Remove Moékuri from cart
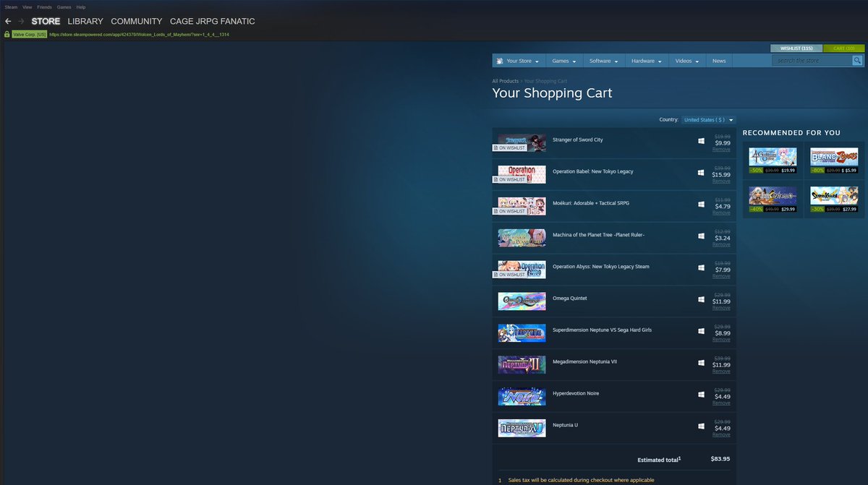868x485 pixels. (x=721, y=213)
